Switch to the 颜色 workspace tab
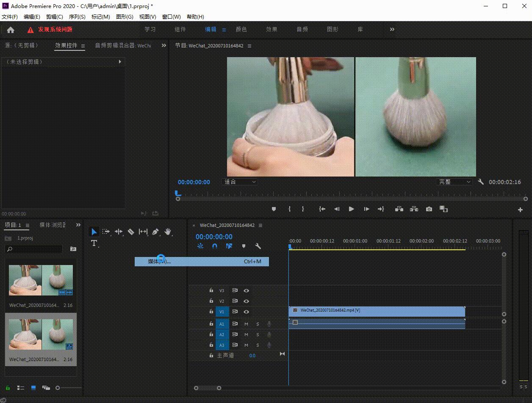Image resolution: width=532 pixels, height=403 pixels. (241, 29)
